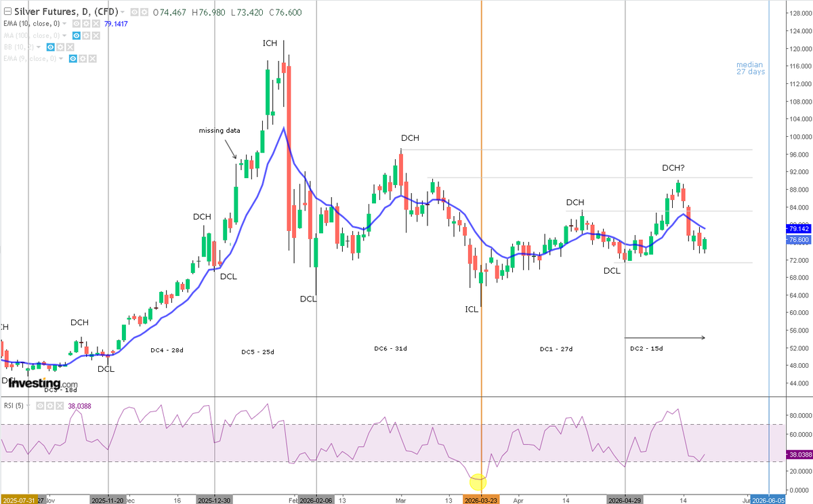Image resolution: width=813 pixels, height=504 pixels.
Task: Click the 128.000 price scale label
Action: coord(799,13)
